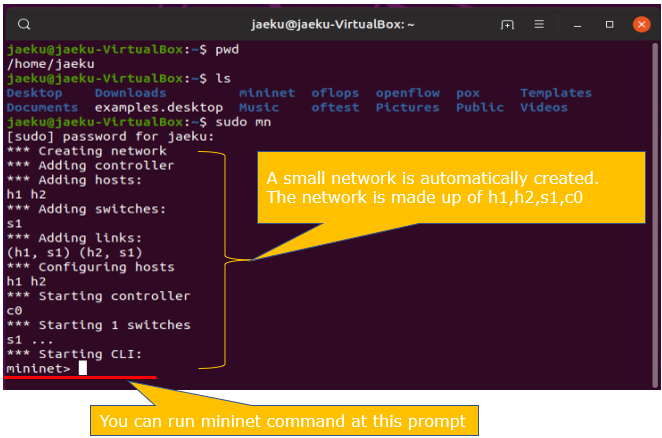The width and height of the screenshot is (662, 438).
Task: Click the '*** Starting controller' line
Action: (x=98, y=296)
